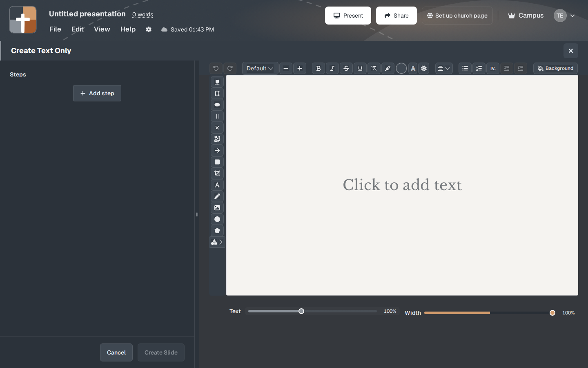Toggle bold formatting

[x=318, y=68]
